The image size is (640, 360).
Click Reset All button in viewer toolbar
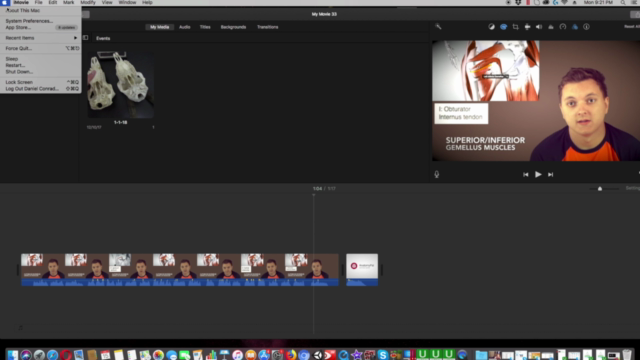point(632,27)
